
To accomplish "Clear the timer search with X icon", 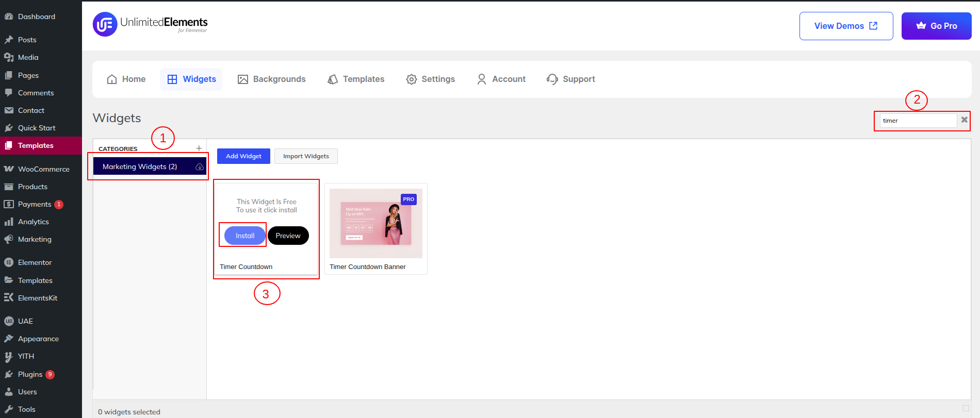I will [964, 120].
